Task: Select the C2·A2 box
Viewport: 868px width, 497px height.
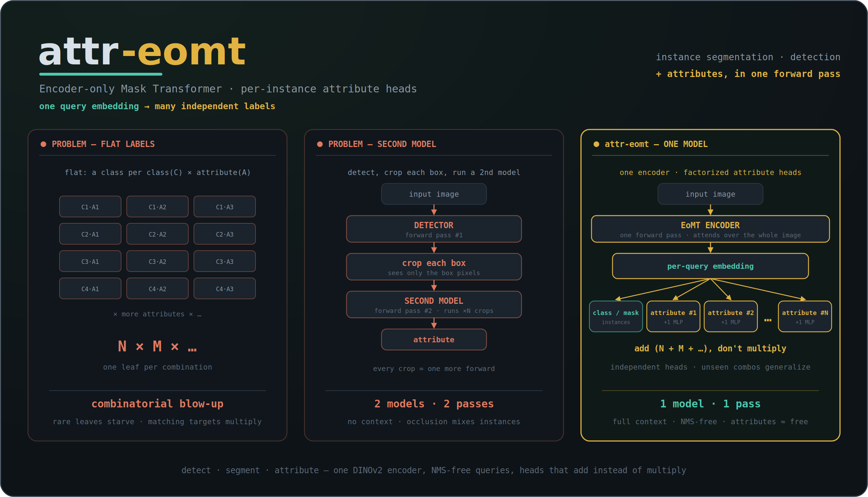Action: 157,234
